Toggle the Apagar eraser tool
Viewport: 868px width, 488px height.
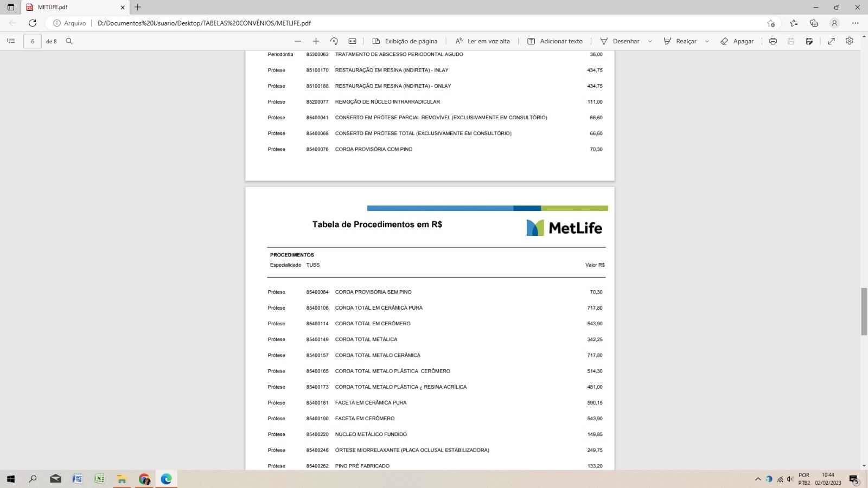[x=737, y=41]
